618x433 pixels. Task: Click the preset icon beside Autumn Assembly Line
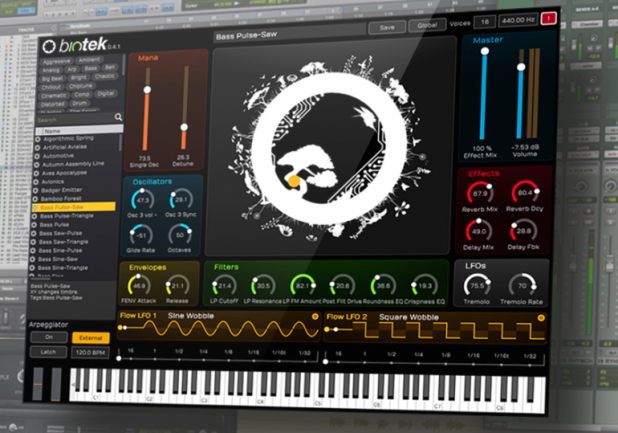click(x=37, y=165)
